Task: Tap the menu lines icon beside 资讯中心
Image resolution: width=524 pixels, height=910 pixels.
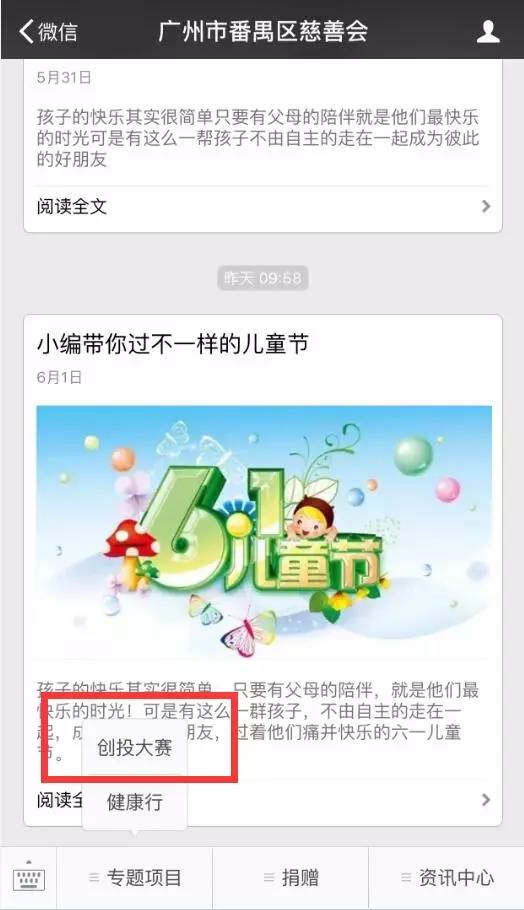Action: pyautogui.click(x=406, y=878)
